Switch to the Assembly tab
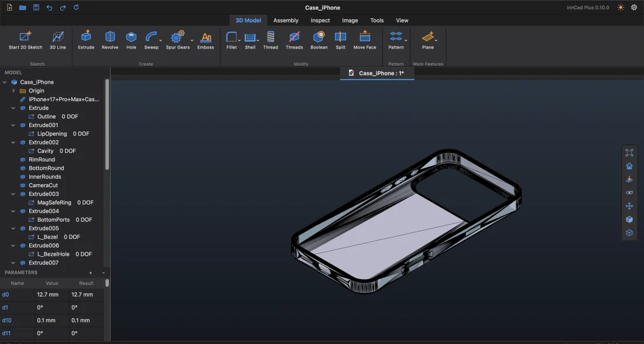 pyautogui.click(x=286, y=20)
